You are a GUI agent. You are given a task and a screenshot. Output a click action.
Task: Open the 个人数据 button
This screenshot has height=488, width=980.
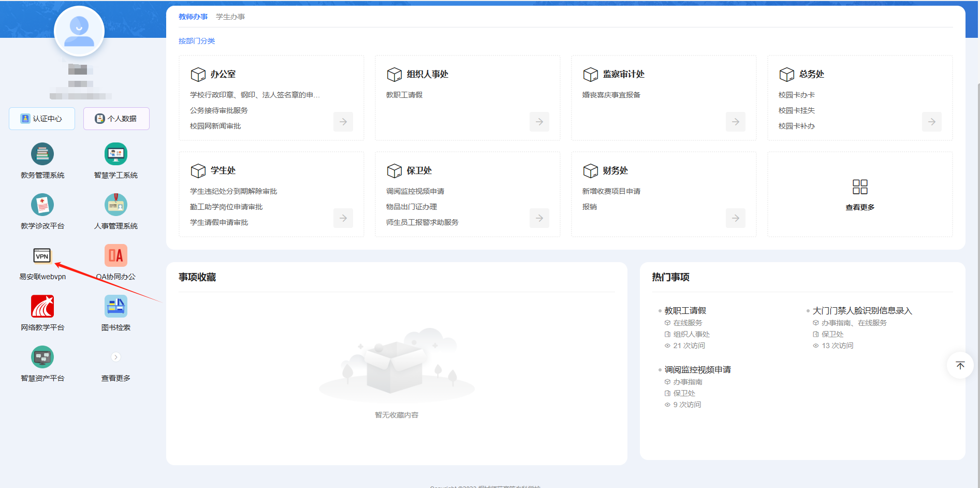pos(116,119)
